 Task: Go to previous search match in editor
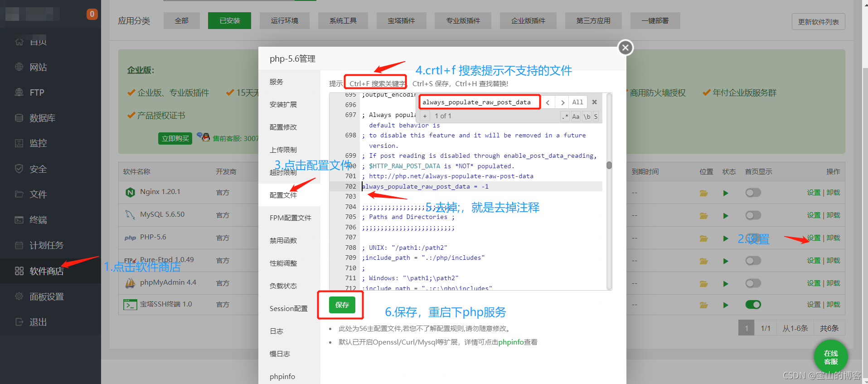[548, 102]
